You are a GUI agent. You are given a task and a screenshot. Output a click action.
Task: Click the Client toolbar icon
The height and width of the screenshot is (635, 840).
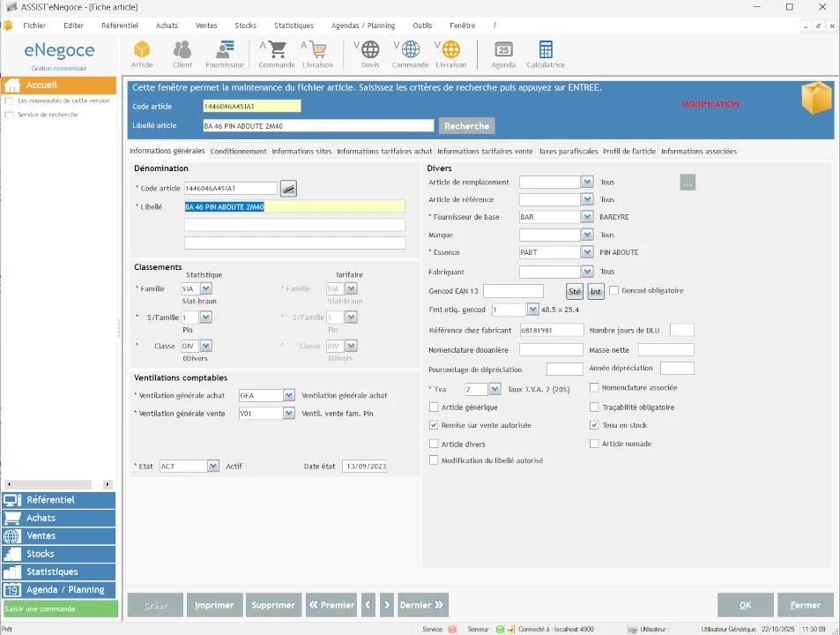click(182, 53)
